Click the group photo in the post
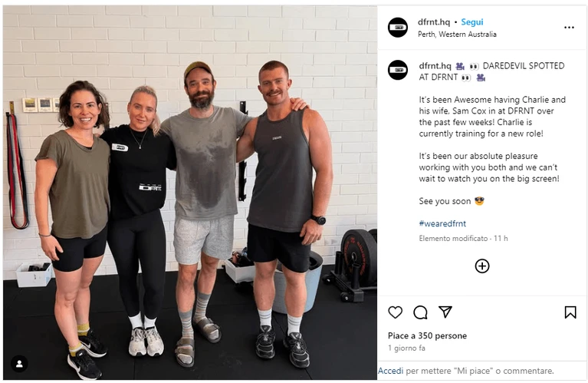This screenshot has width=588, height=383. [x=190, y=192]
